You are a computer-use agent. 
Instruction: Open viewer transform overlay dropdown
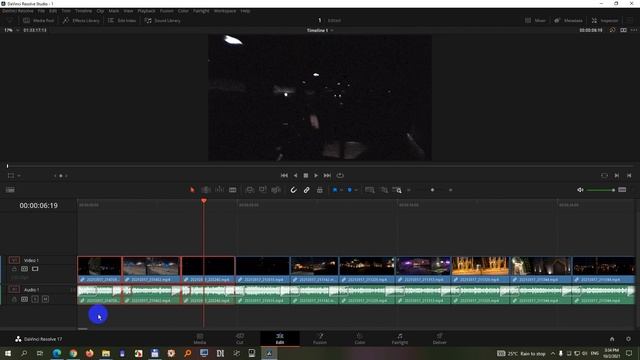pyautogui.click(x=19, y=176)
